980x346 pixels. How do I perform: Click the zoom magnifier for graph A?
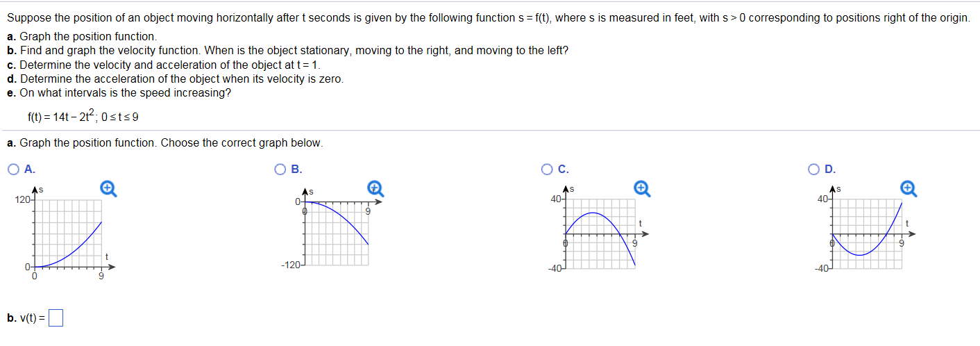(x=108, y=188)
